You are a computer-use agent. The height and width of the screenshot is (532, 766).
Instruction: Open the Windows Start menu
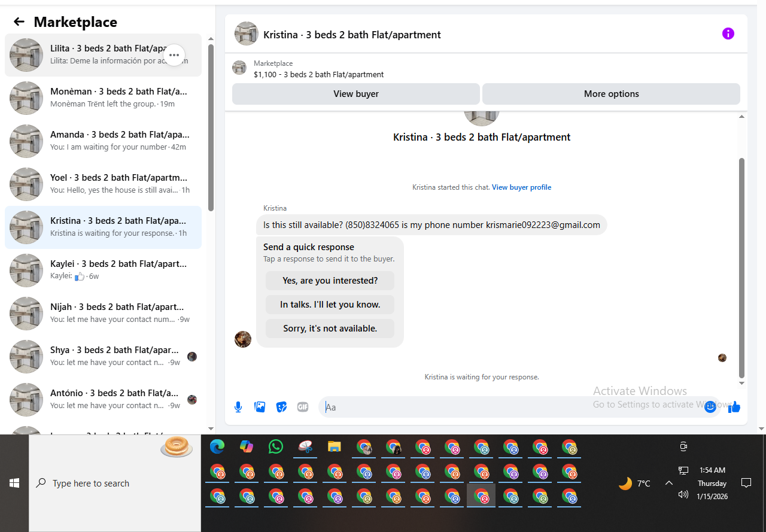tap(14, 483)
